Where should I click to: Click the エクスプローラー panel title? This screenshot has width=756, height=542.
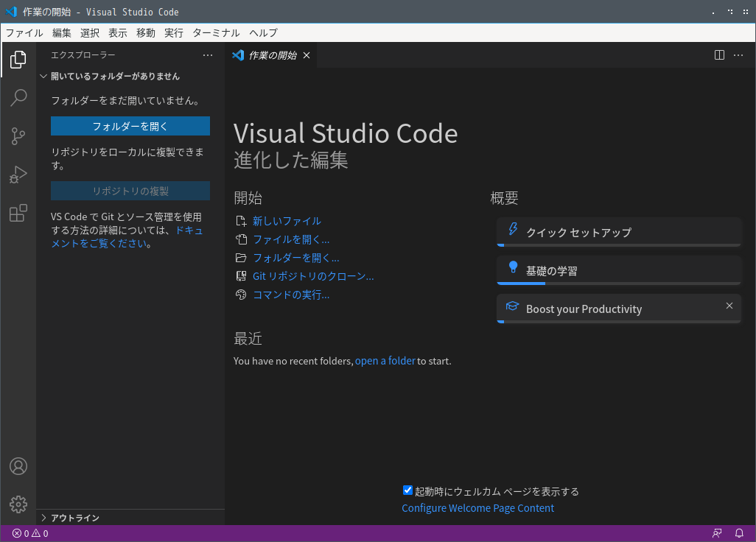click(83, 55)
